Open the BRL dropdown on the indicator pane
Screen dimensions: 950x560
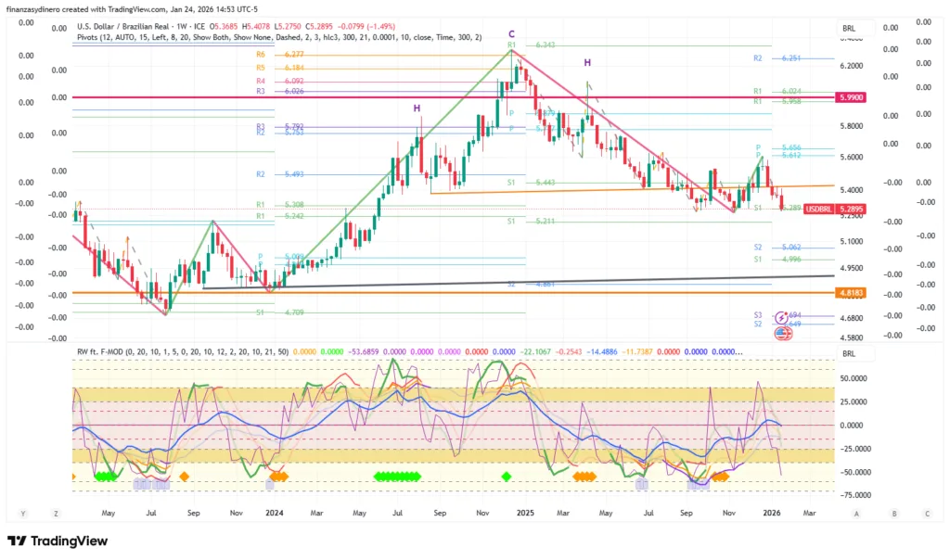pos(849,354)
